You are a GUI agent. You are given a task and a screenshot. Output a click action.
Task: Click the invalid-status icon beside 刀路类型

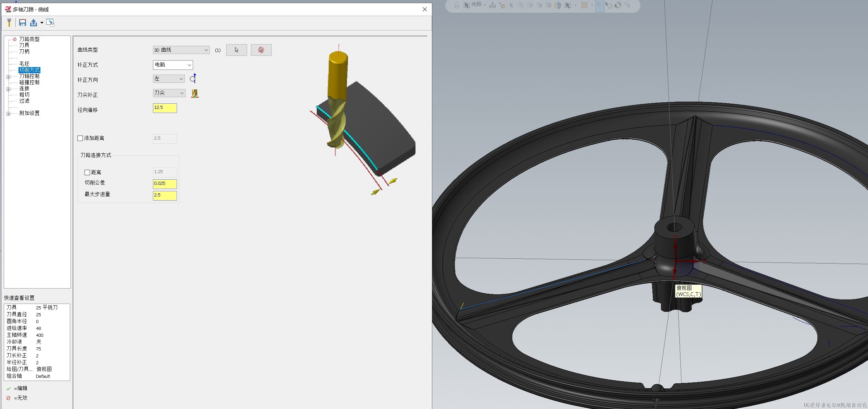tap(15, 39)
